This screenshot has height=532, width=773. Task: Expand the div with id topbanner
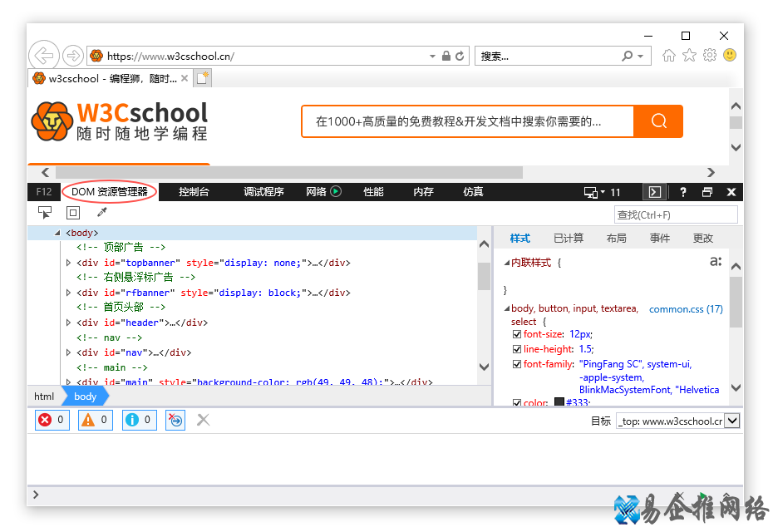(69, 263)
